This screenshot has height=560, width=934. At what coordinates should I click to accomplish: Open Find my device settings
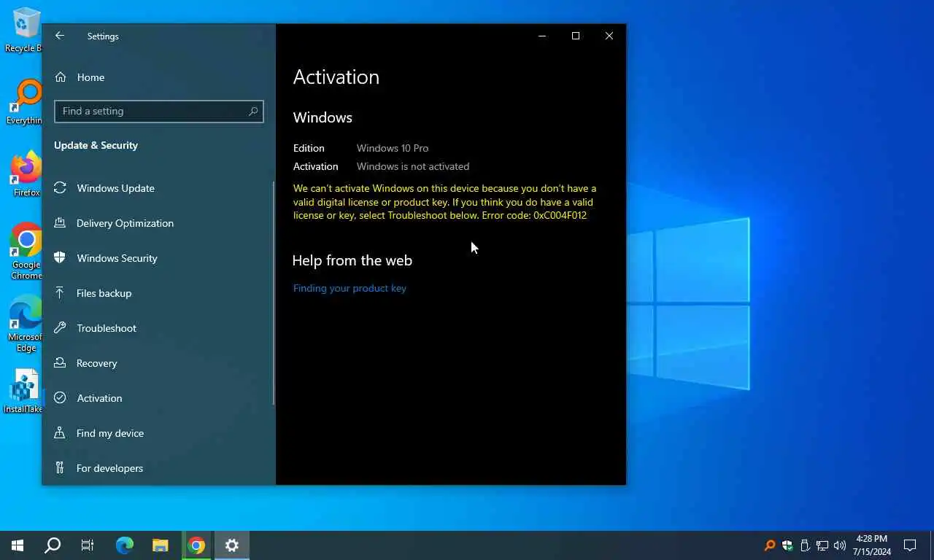(159, 433)
